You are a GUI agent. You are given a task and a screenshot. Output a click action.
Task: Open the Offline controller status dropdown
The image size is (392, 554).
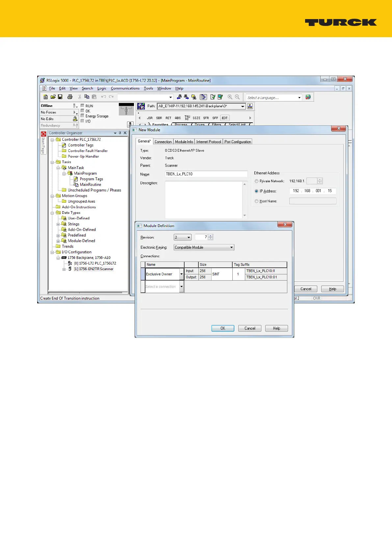tap(76, 106)
